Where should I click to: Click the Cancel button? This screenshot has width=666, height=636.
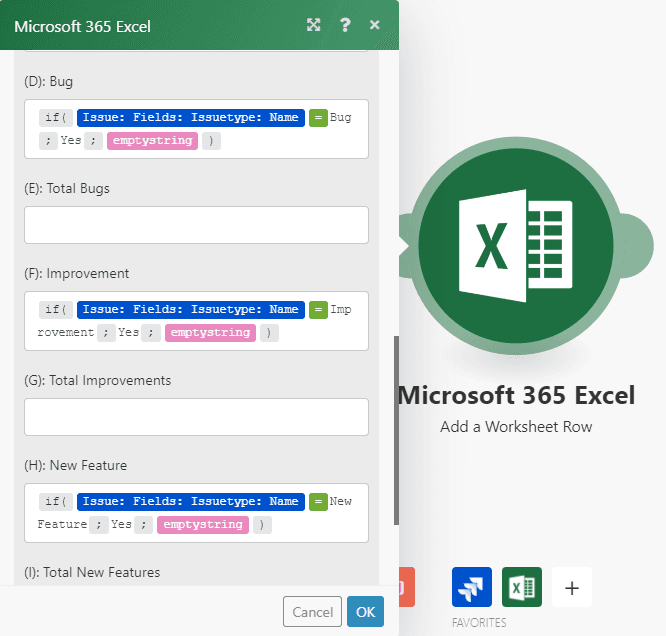pyautogui.click(x=312, y=611)
